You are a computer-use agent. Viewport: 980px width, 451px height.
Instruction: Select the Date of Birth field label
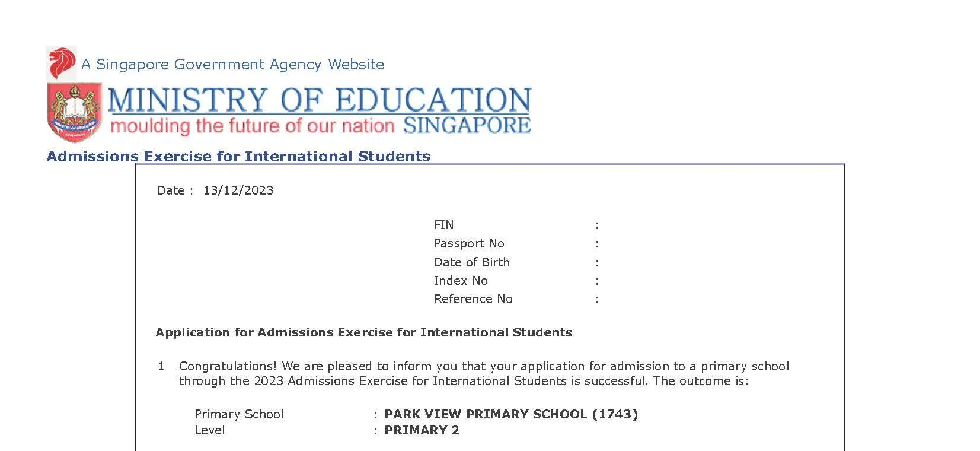[472, 262]
